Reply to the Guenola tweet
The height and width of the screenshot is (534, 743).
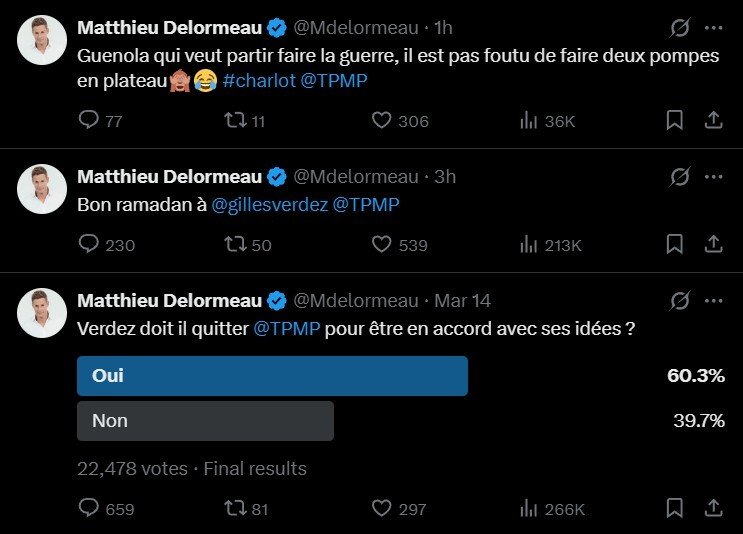pos(88,121)
